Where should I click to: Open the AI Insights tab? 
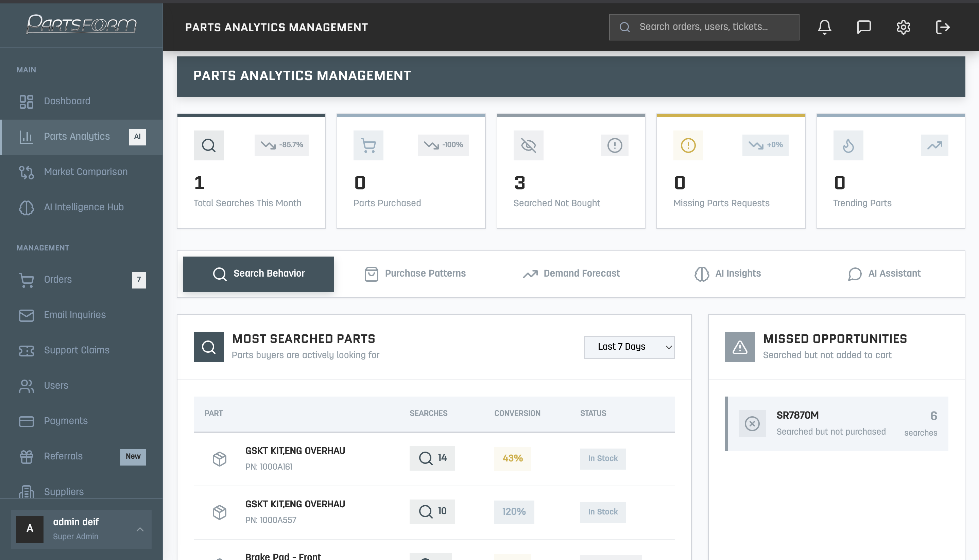click(727, 274)
